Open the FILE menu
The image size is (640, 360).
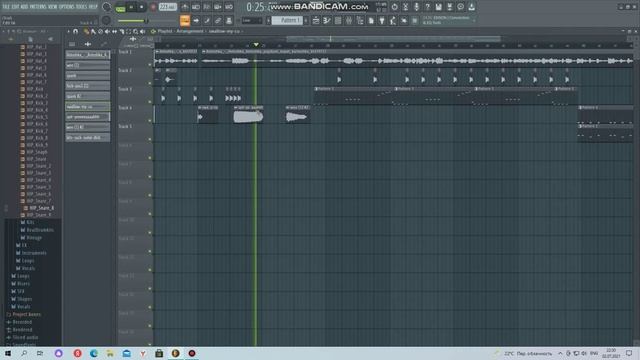point(6,7)
